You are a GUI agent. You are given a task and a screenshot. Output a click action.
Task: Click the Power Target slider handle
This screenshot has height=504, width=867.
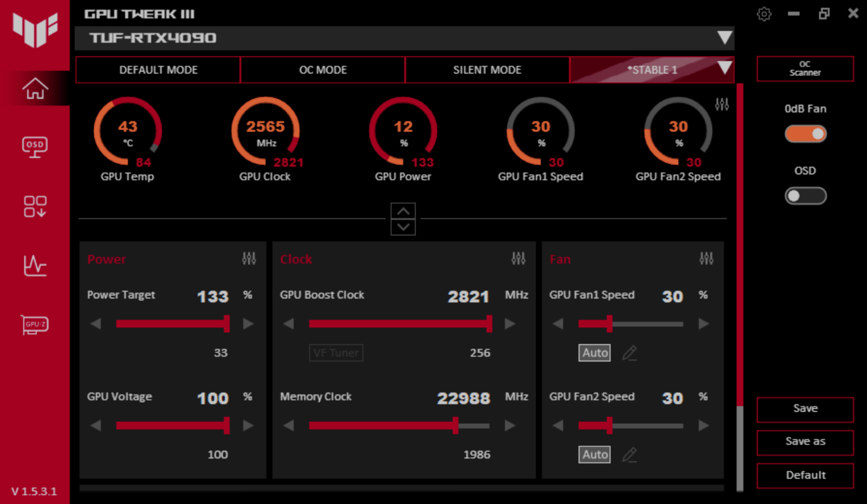[227, 324]
